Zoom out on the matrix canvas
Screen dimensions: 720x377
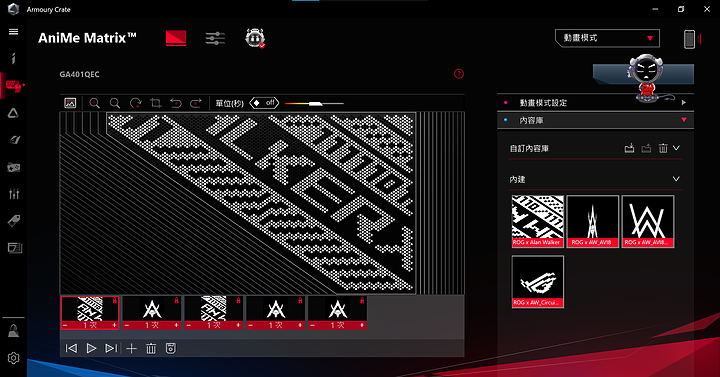click(115, 103)
